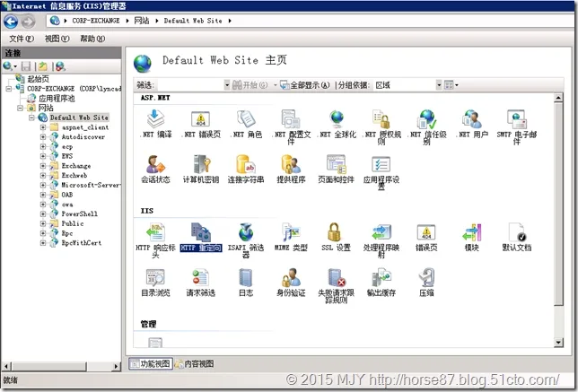Open the 请求筛选 feature
The width and height of the screenshot is (578, 392).
[200, 283]
